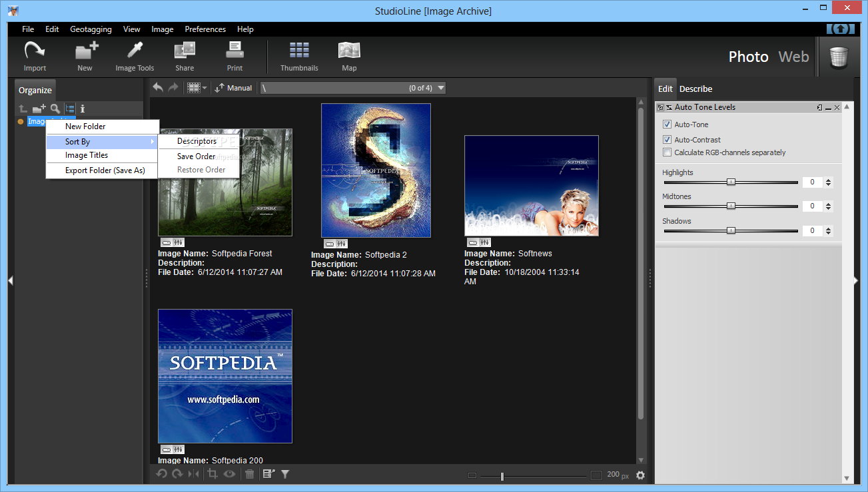The width and height of the screenshot is (868, 492).
Task: Click the Midtones slider handle
Action: [x=731, y=206]
